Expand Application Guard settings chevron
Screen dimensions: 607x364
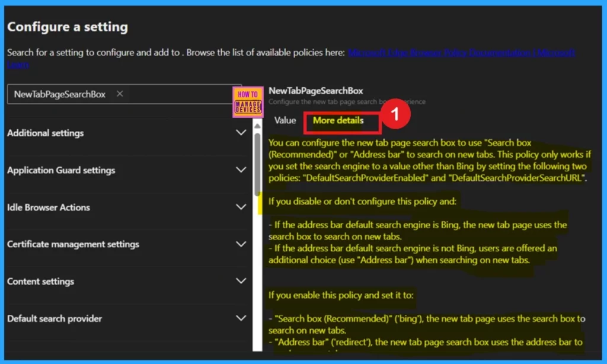tap(241, 170)
